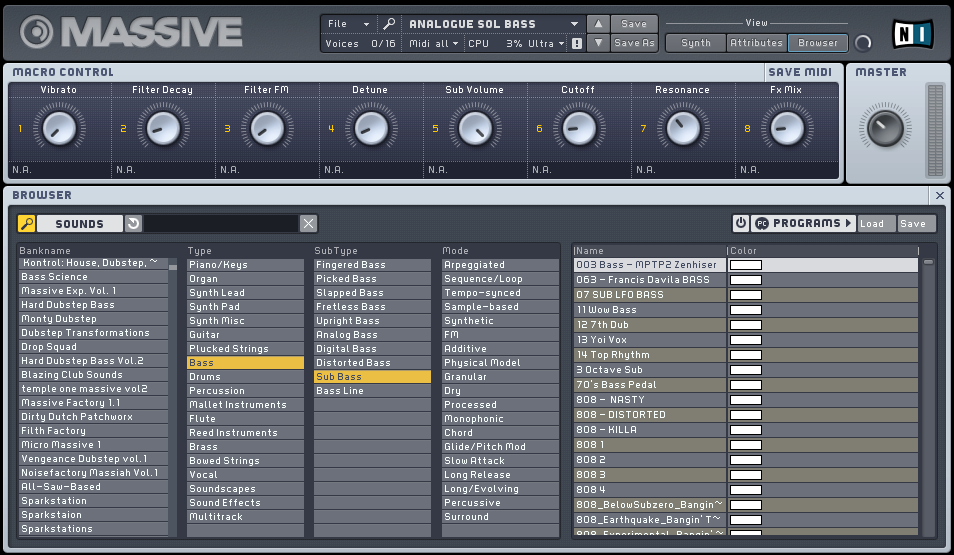
Task: Click the Bankname list scrollbar
Action: pos(173,267)
